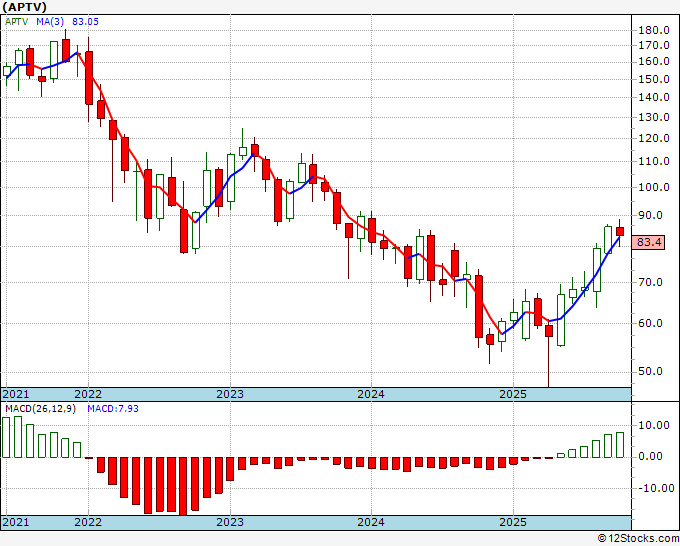Click the 83.4 current price tag
This screenshot has height=546, width=680.
[x=648, y=242]
